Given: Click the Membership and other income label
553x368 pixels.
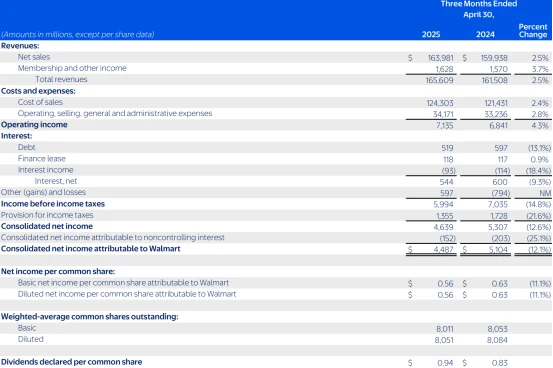Looking at the screenshot, I should (x=72, y=68).
